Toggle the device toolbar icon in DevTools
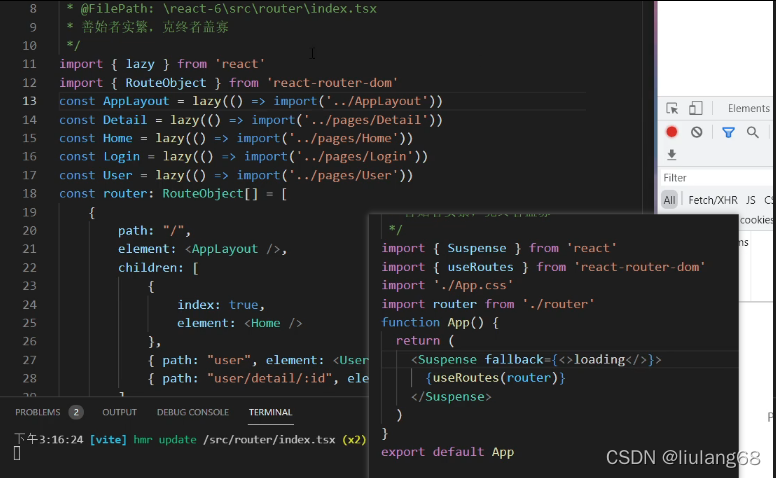 pos(696,108)
